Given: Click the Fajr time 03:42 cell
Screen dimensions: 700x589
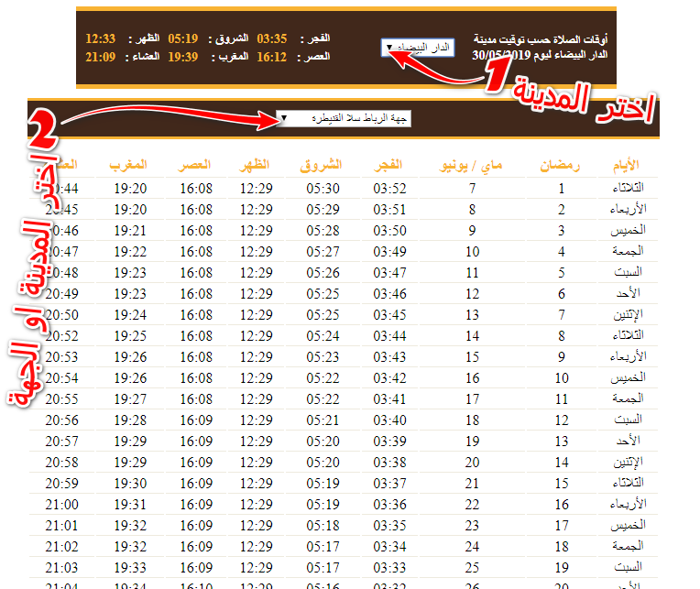Looking at the screenshot, I should pos(389,378).
